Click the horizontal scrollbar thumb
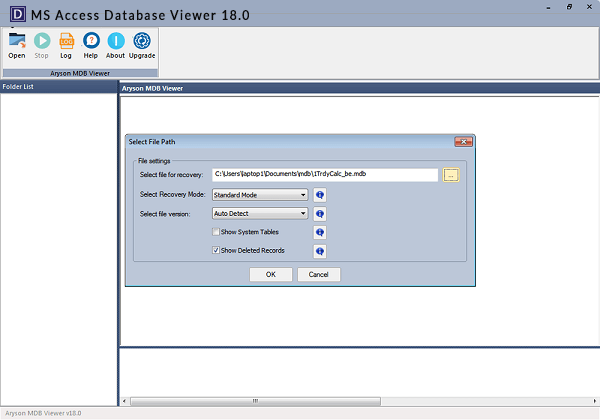600x420 pixels. (255, 401)
